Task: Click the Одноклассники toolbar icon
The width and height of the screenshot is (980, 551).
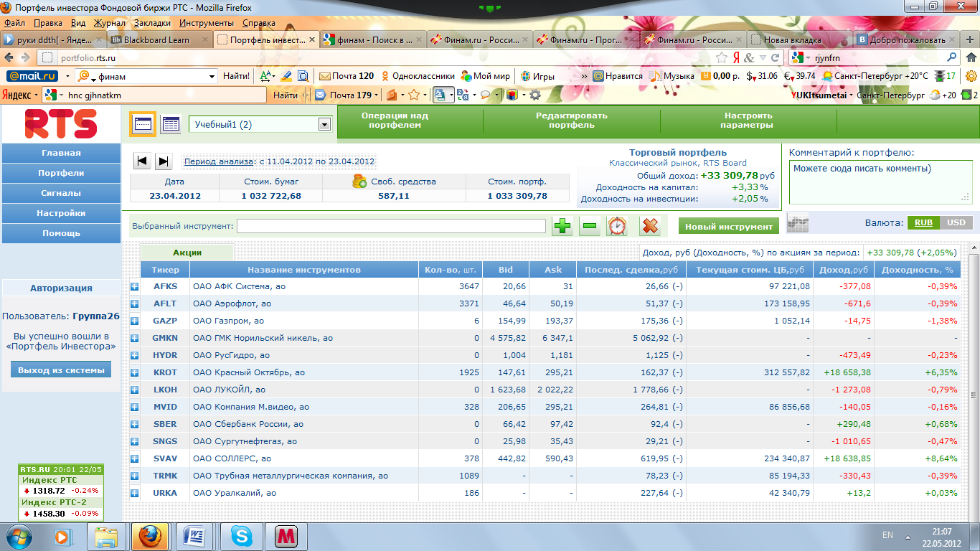Action: pos(385,76)
